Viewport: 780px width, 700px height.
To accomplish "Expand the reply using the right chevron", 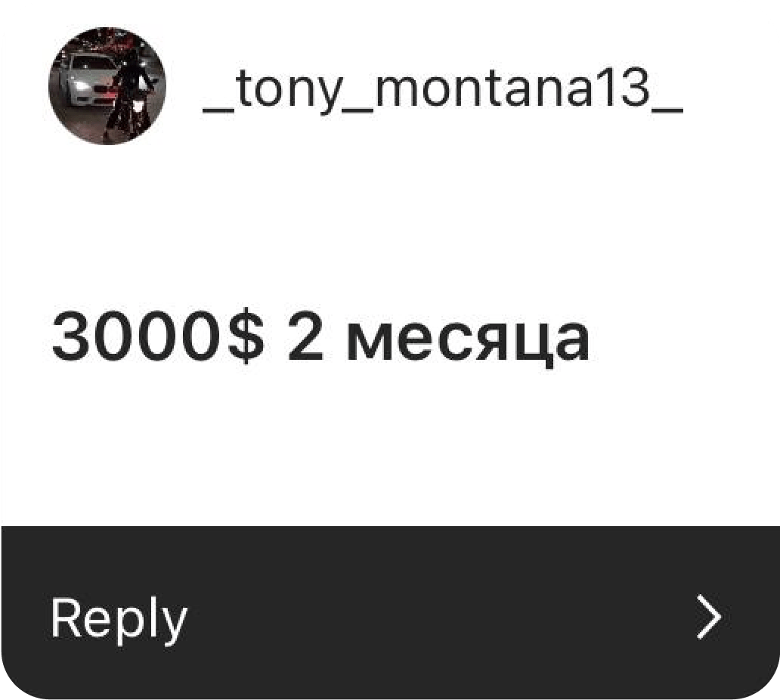I will point(709,616).
